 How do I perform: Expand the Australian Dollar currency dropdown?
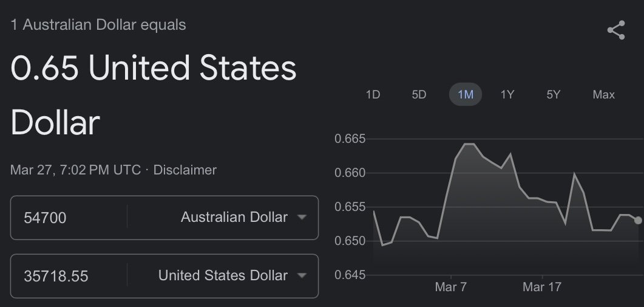(243, 217)
